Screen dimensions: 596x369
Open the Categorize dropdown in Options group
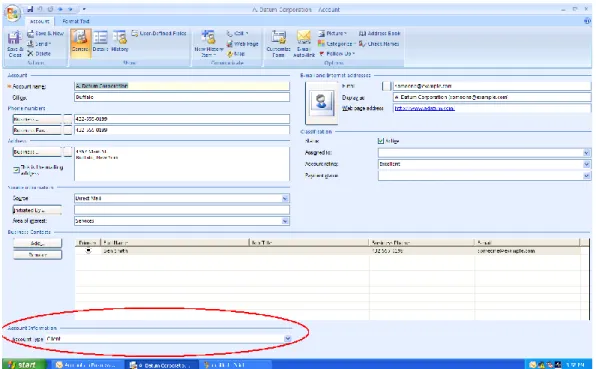(336, 44)
